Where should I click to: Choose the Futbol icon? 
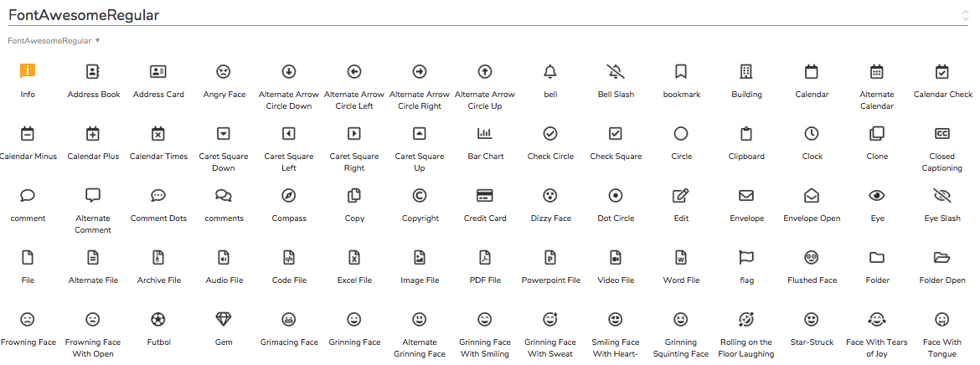click(158, 319)
